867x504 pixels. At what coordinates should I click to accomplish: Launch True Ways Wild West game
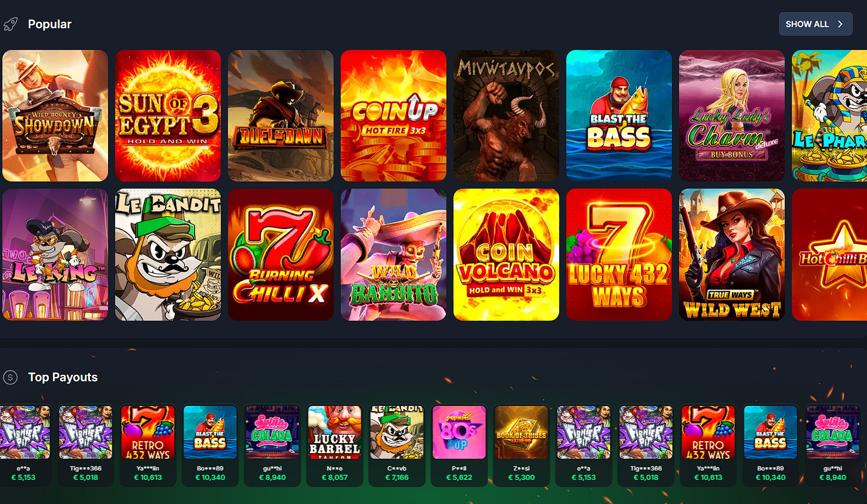pyautogui.click(x=732, y=254)
